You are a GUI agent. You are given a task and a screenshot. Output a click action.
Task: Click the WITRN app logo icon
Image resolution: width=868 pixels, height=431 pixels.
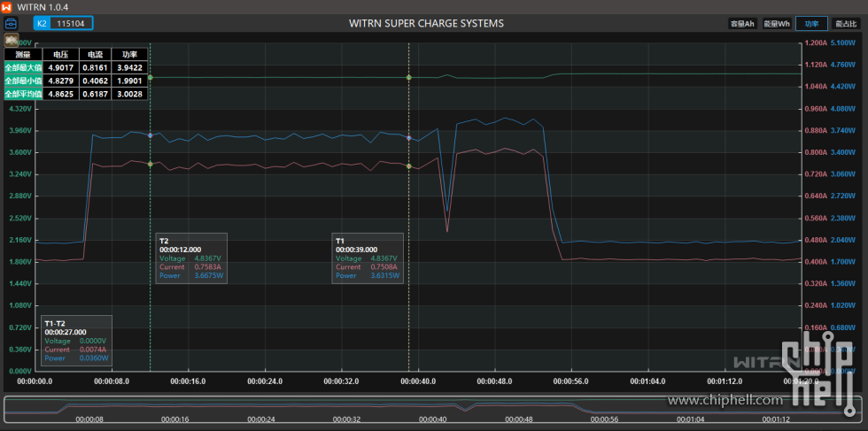[8, 7]
